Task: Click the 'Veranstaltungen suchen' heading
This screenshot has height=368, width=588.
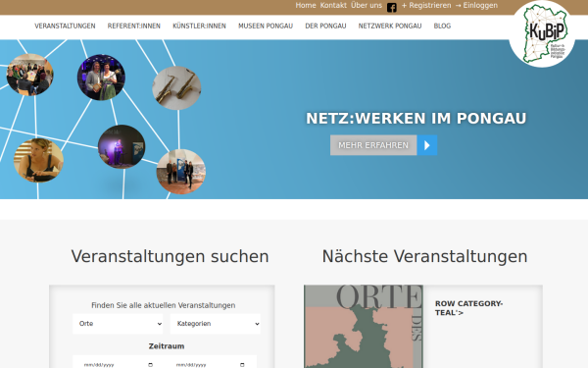Action: point(170,256)
